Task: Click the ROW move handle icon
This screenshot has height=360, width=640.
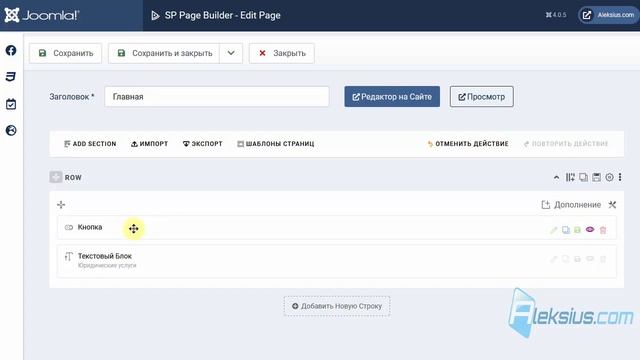Action: (x=56, y=177)
